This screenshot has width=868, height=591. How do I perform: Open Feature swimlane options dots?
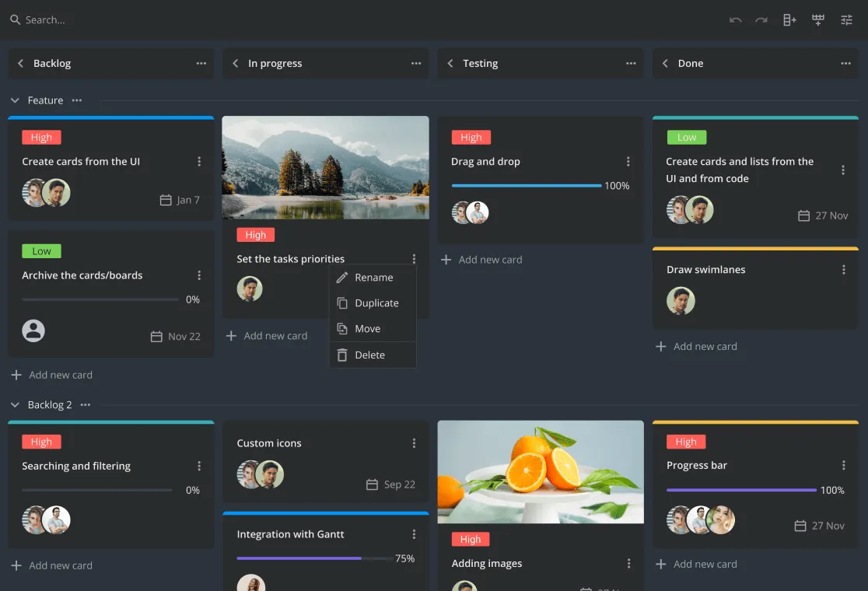click(x=77, y=100)
